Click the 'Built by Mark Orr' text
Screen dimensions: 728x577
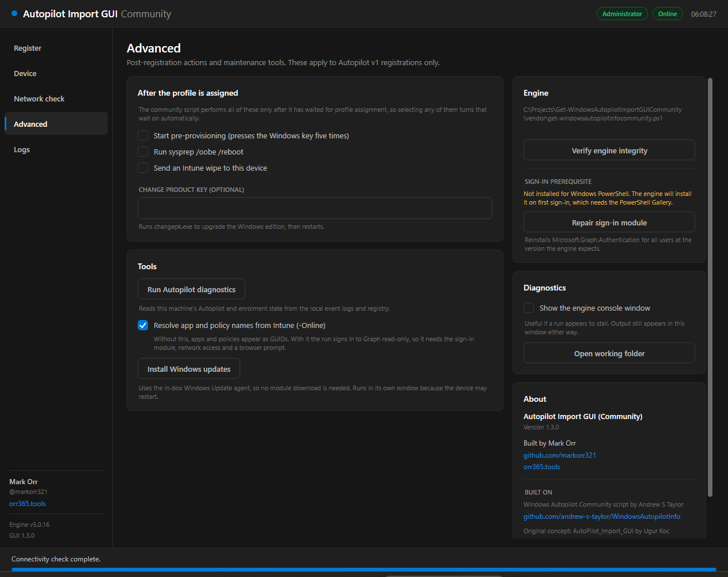[549, 443]
